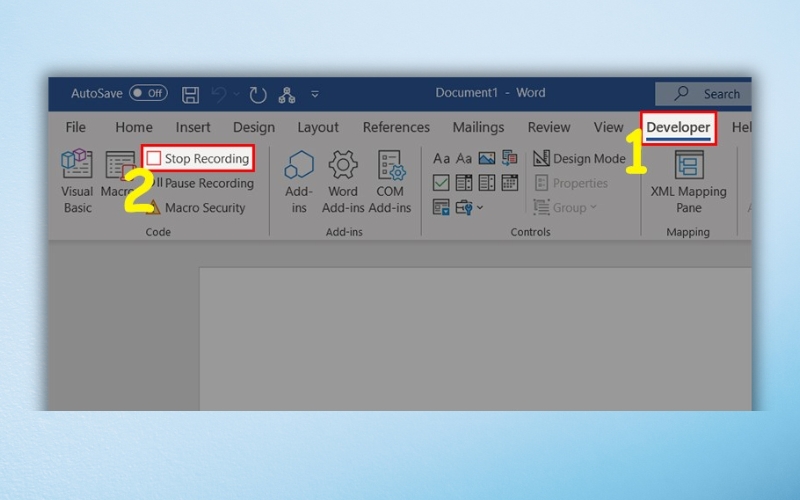Switch to the Layout tab
The width and height of the screenshot is (800, 500).
click(318, 127)
